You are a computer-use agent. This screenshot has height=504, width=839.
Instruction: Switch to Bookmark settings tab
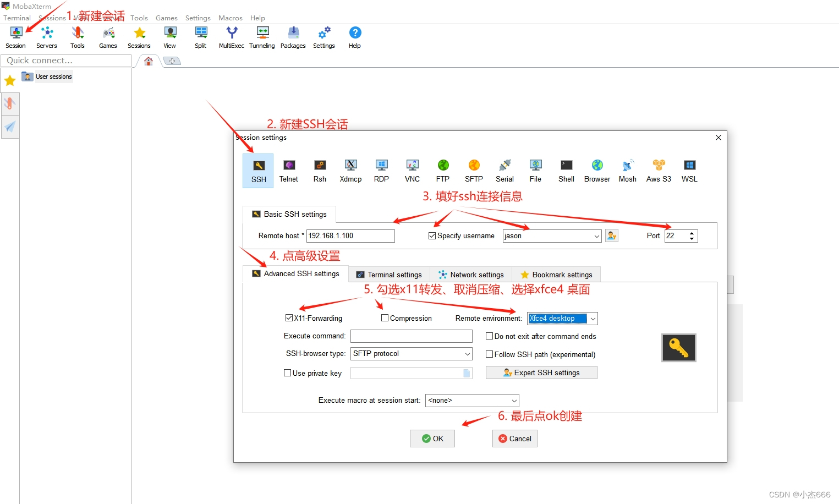tap(556, 275)
